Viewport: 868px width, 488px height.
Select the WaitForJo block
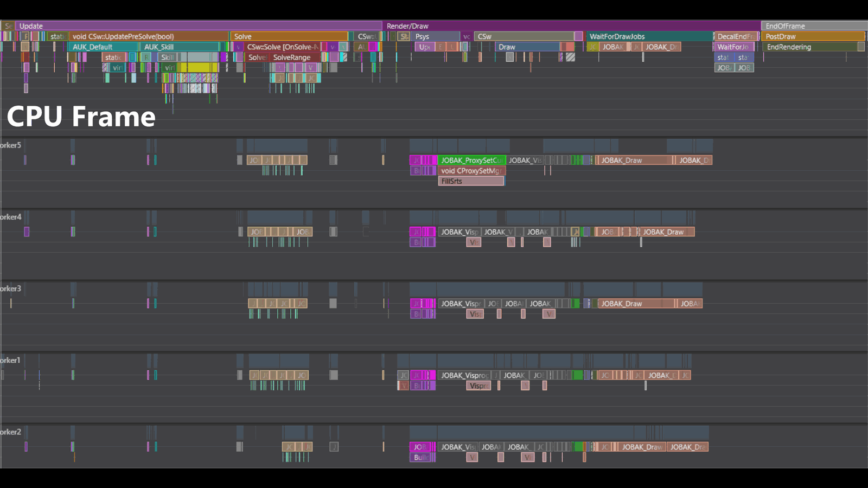coord(734,47)
